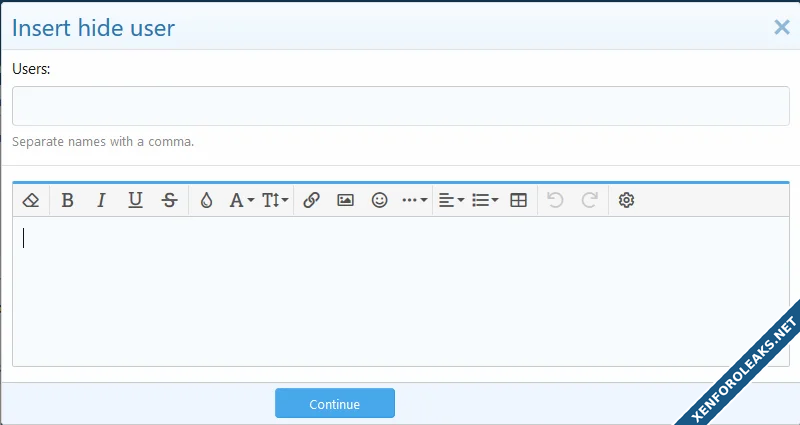800x425 pixels.
Task: Apply strikethrough to text
Action: coord(169,200)
